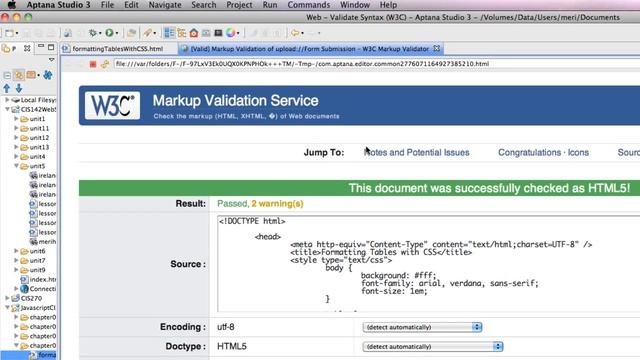Open the Aptana Studio 3 application menu

coord(58,5)
